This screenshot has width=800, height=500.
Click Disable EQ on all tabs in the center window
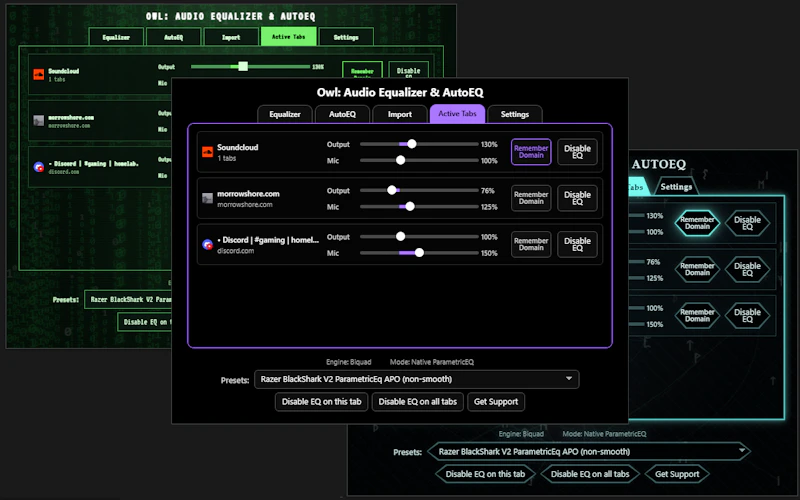pyautogui.click(x=417, y=402)
